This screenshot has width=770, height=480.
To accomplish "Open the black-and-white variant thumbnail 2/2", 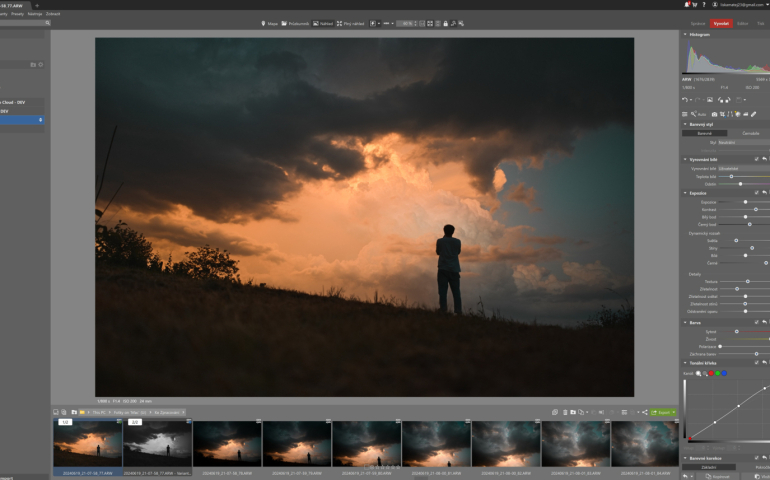I will coord(157,444).
